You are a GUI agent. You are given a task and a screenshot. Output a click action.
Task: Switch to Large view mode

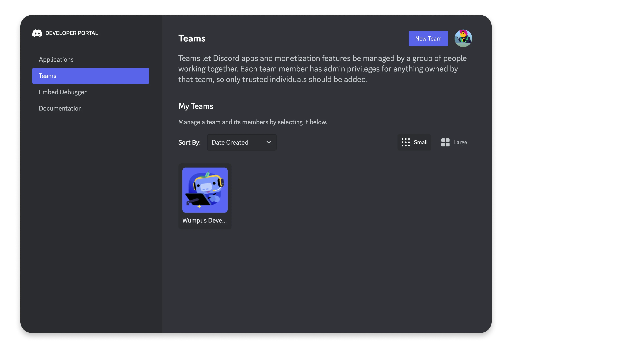tap(454, 142)
